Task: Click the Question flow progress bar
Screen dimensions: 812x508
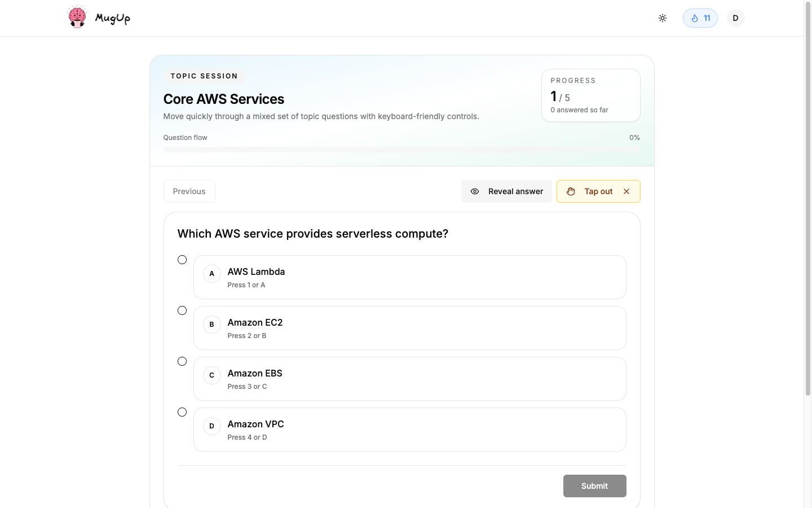Action: tap(402, 150)
